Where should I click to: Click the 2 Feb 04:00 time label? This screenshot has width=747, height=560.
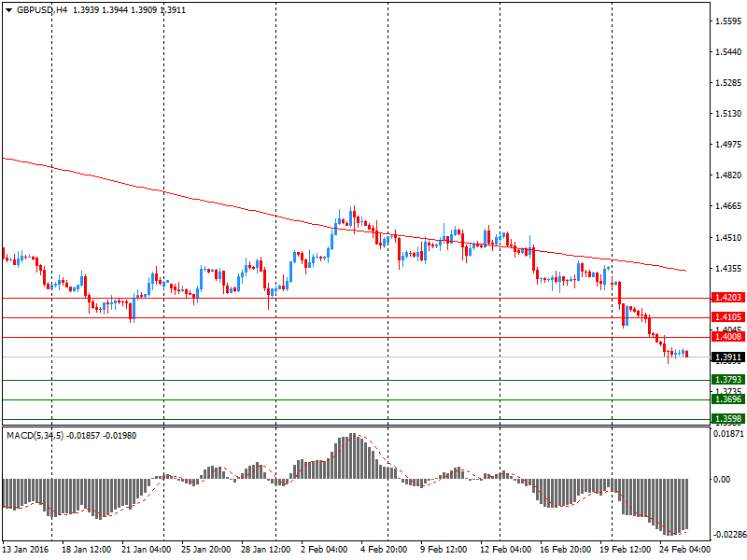click(x=324, y=550)
